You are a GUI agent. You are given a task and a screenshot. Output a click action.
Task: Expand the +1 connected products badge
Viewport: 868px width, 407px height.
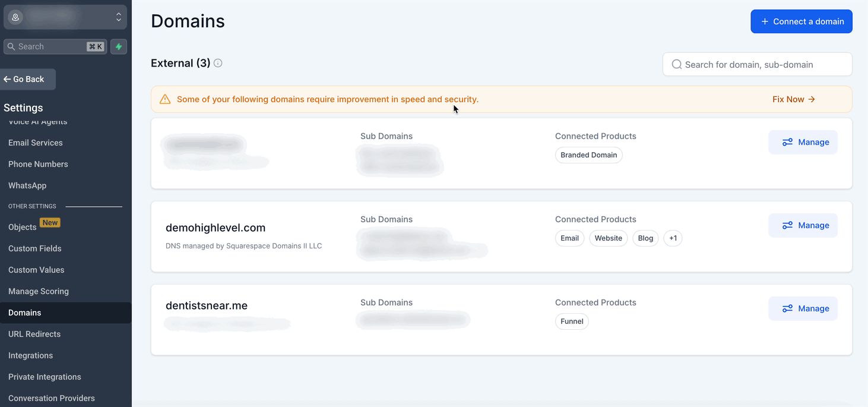(x=673, y=238)
